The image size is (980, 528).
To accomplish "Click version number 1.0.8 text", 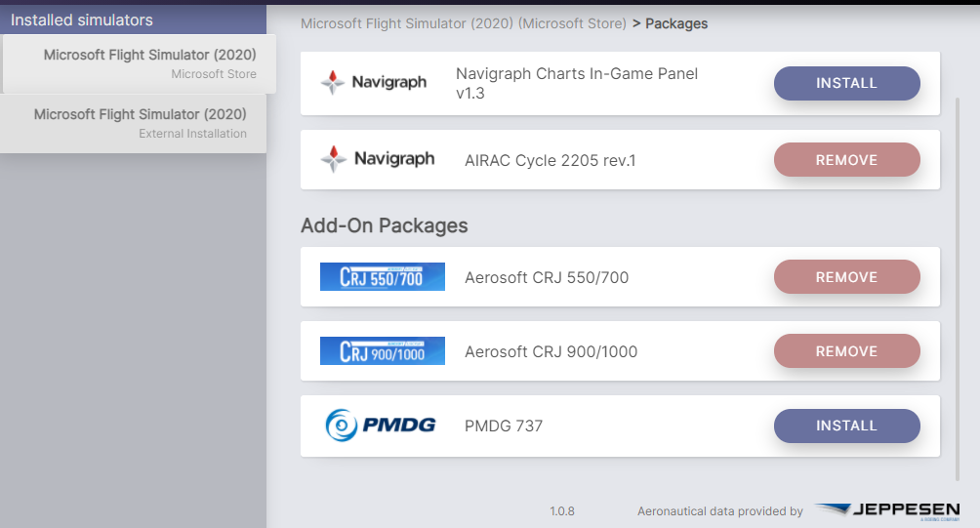I will 562,510.
